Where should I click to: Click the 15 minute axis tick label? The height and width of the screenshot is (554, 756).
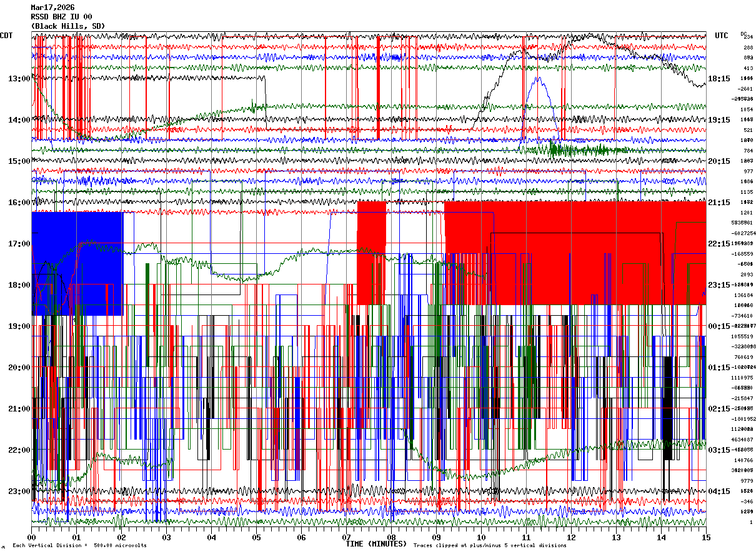706,538
